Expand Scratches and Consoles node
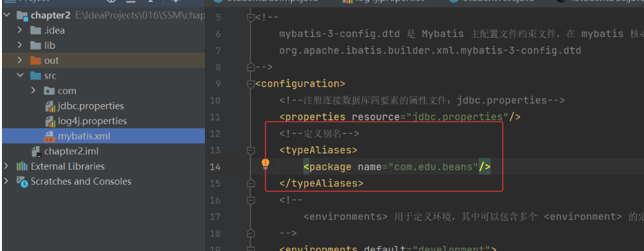Viewport: 644px width, 251px height. (x=6, y=181)
